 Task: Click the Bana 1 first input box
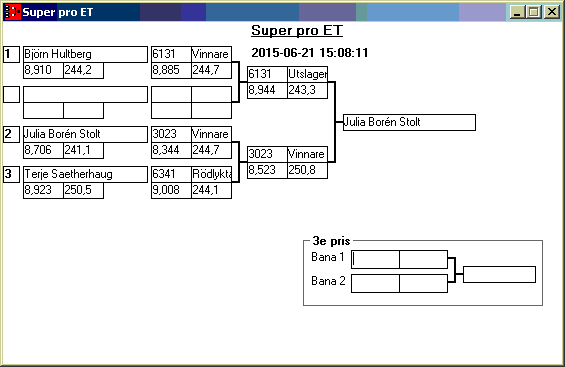tap(375, 259)
